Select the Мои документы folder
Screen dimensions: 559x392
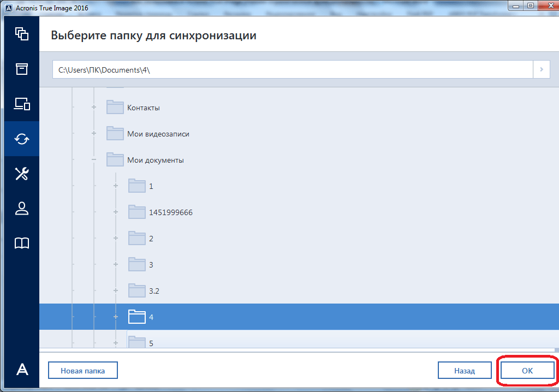155,160
